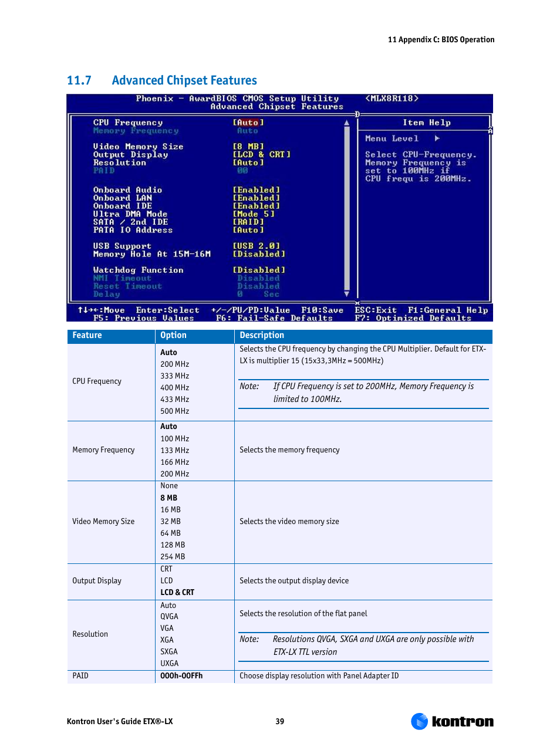Select the Onboard LAN BIOS entry

123,198
